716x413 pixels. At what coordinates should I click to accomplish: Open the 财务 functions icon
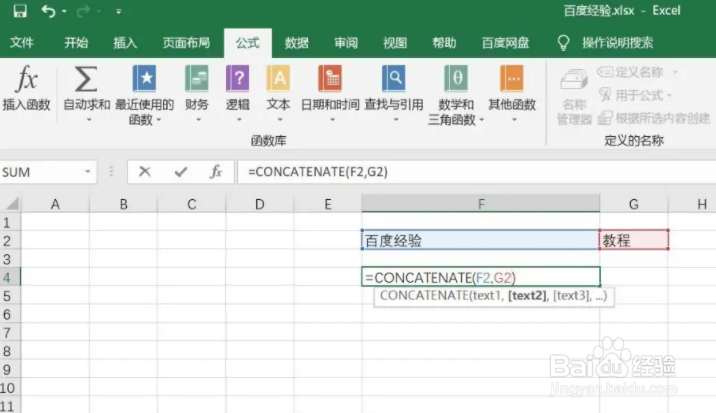click(x=197, y=79)
